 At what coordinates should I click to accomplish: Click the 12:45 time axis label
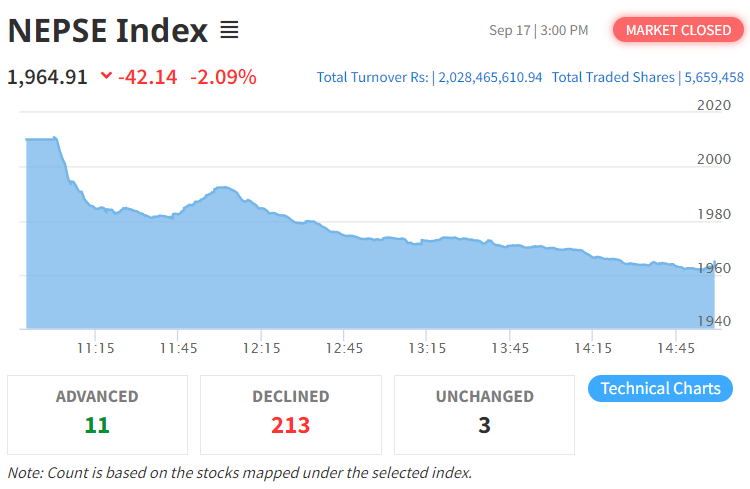[343, 348]
